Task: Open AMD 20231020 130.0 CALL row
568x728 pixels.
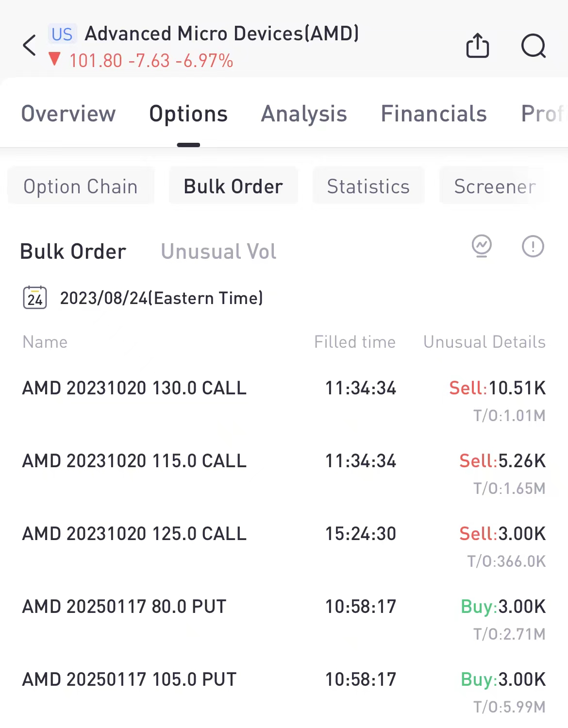Action: 134,388
